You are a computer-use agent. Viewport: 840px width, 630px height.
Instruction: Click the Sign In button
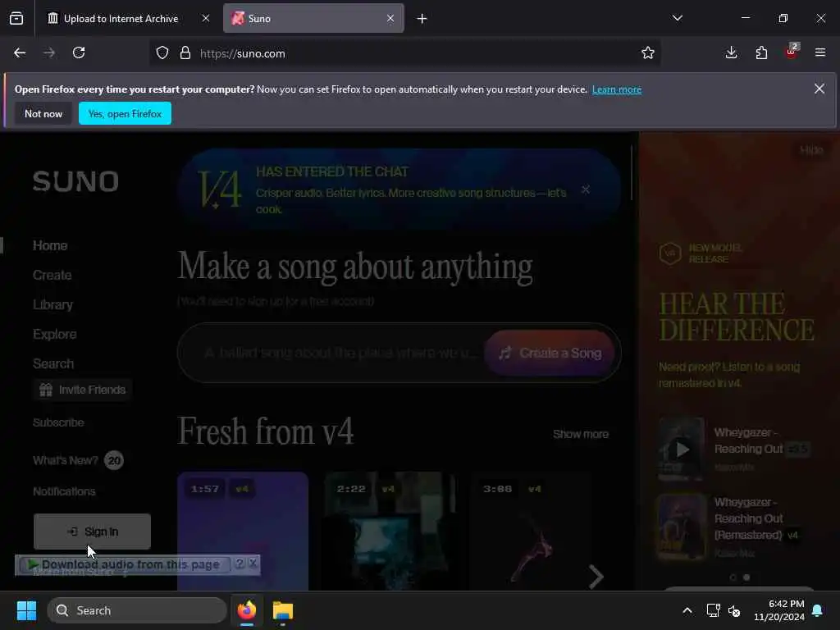tap(92, 532)
